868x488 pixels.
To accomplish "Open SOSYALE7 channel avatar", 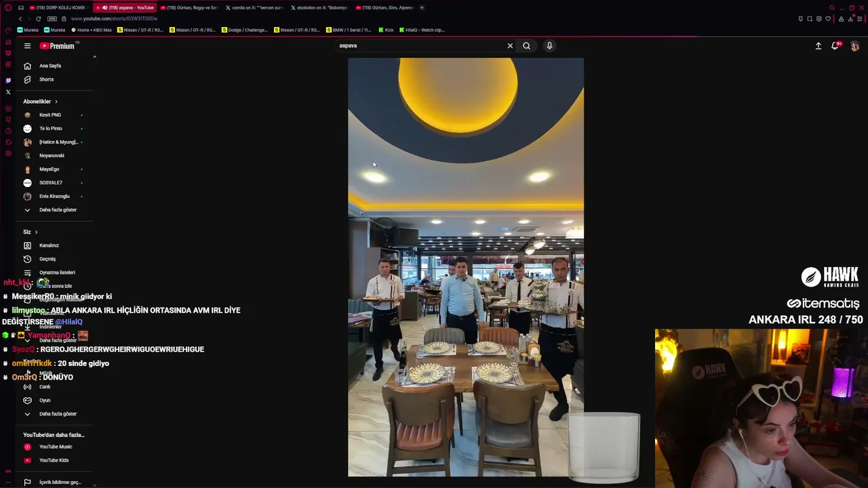I will tap(27, 183).
